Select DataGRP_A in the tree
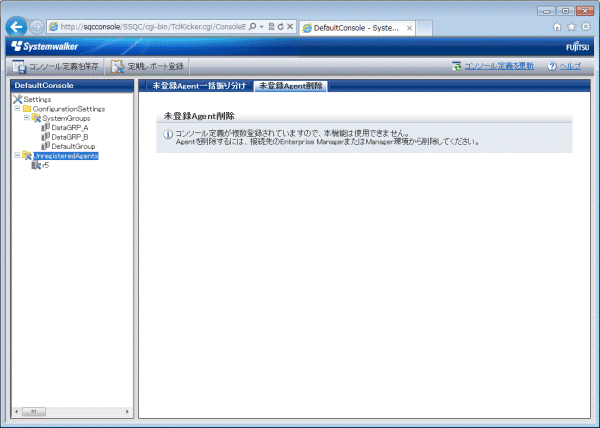Viewport: 600px width, 428px height. (x=69, y=127)
